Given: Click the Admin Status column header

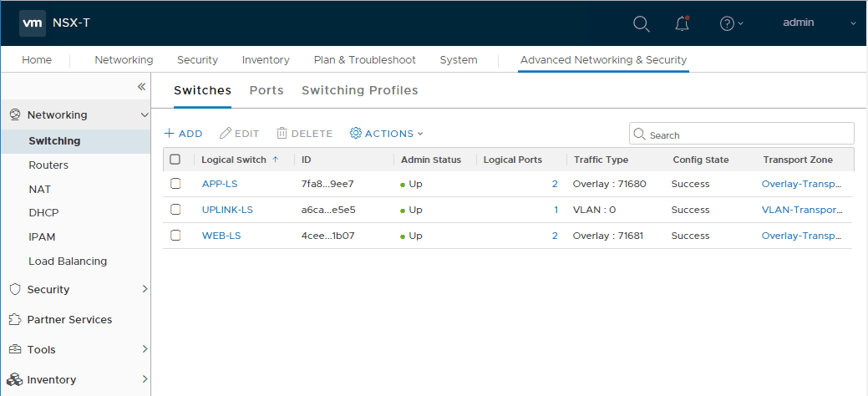Looking at the screenshot, I should coord(431,160).
